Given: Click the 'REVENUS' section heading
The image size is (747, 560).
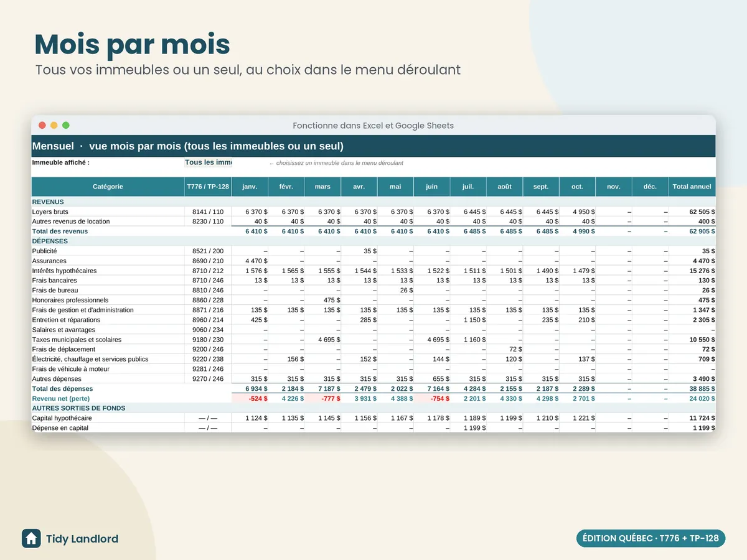Looking at the screenshot, I should [48, 202].
